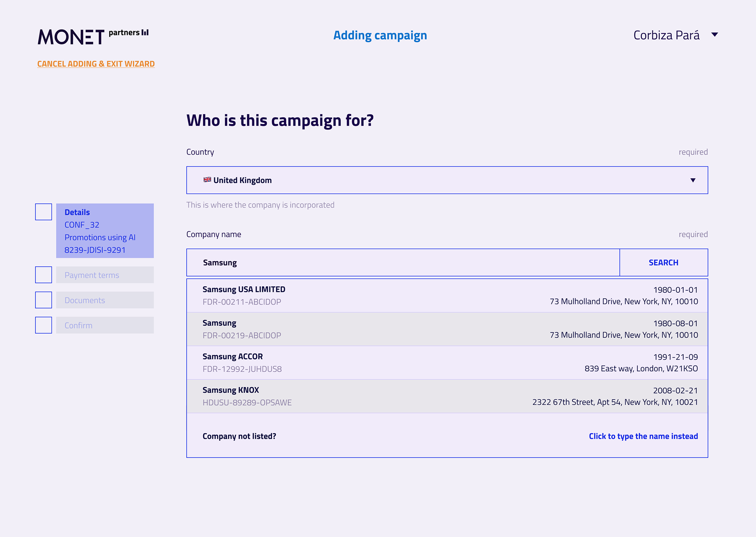Select Samsung KNOX result row

point(447,396)
